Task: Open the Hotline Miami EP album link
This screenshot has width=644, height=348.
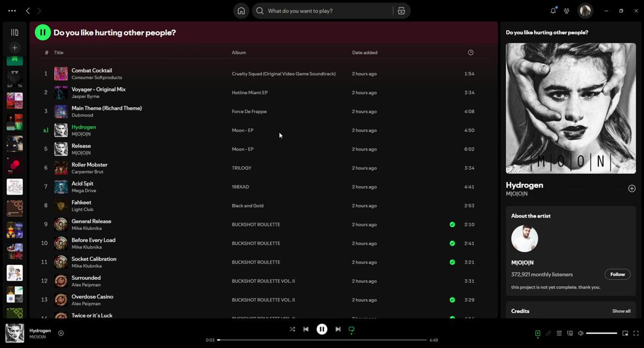Action: pyautogui.click(x=250, y=93)
